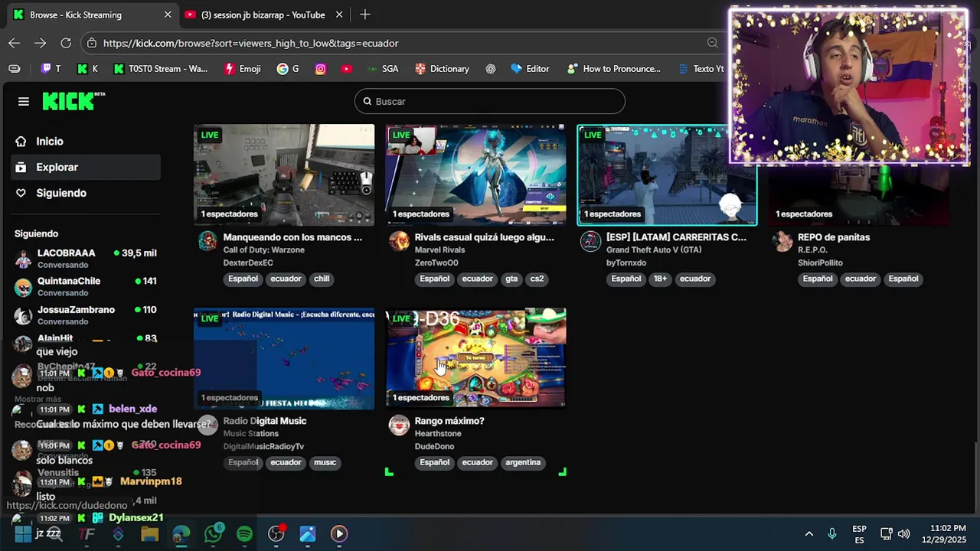Open QuintanaChile followed channel
Image resolution: width=980 pixels, height=551 pixels.
[86, 287]
